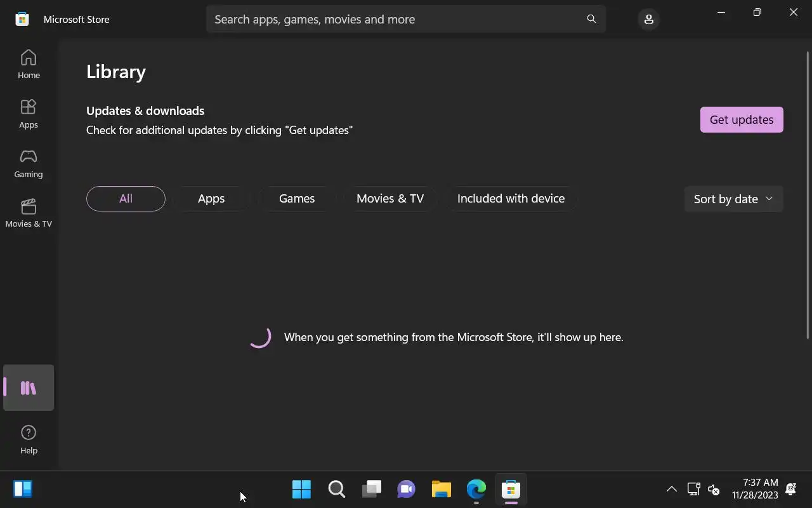Open Task View on the taskbar

(x=372, y=489)
